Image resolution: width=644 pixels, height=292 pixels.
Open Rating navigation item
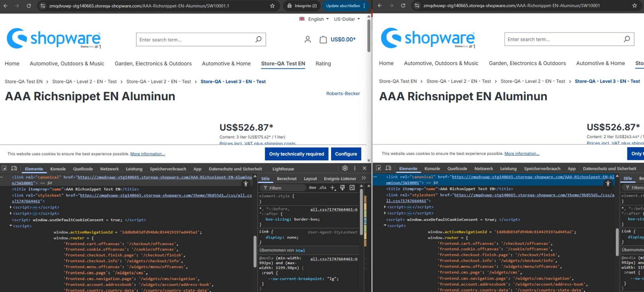[323, 64]
